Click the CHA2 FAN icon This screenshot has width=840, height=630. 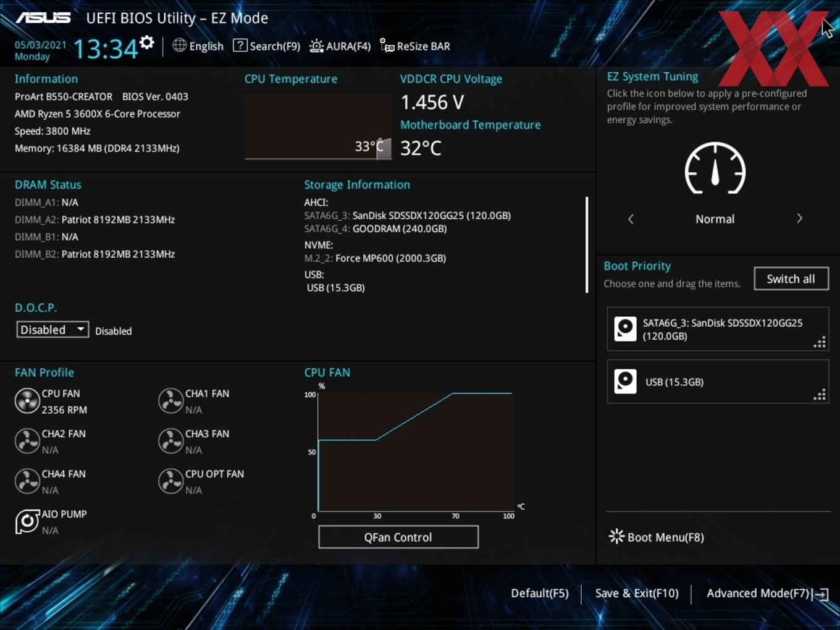[x=27, y=441]
